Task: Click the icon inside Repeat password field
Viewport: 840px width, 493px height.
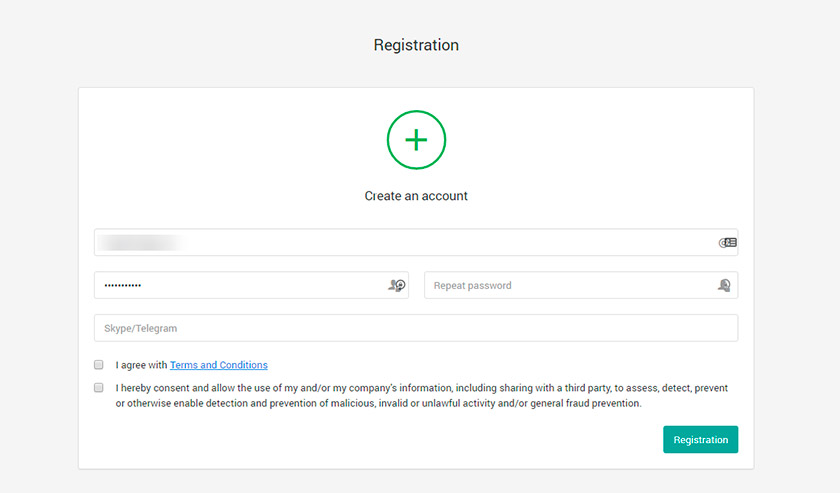Action: [x=724, y=285]
